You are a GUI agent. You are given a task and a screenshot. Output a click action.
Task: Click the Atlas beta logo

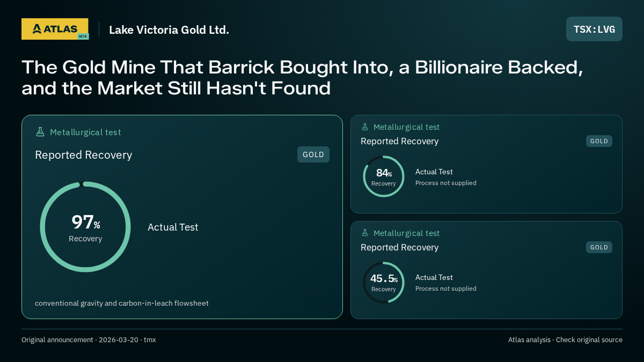(x=55, y=29)
